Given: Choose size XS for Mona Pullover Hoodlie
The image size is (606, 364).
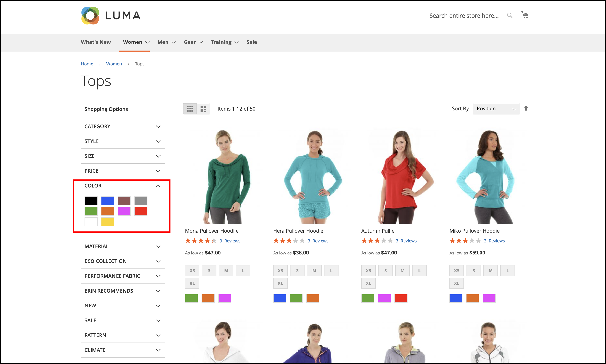Looking at the screenshot, I should pos(192,271).
